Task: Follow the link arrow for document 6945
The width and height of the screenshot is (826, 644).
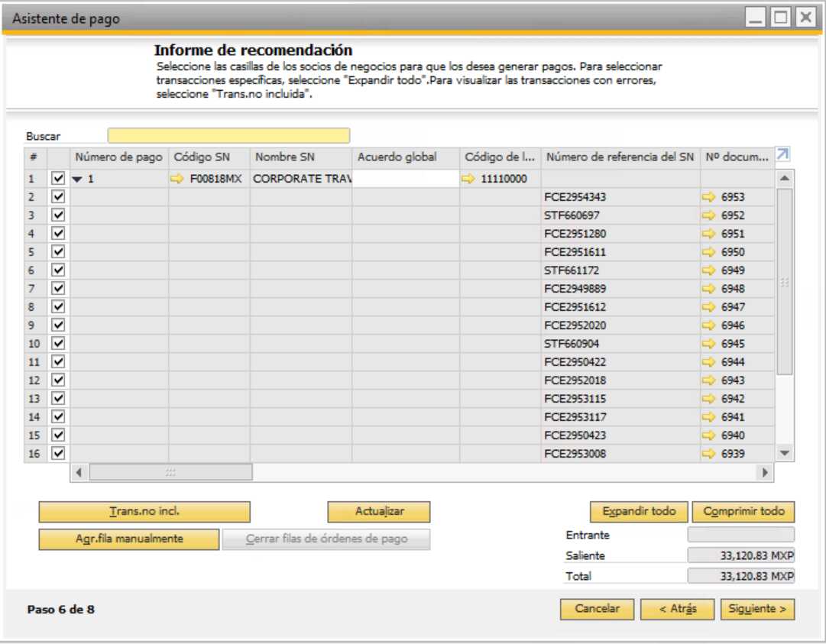Action: pos(708,343)
